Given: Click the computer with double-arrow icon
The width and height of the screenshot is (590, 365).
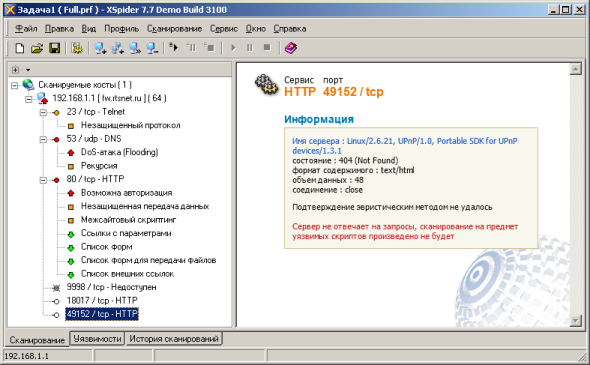Looking at the screenshot, I should pyautogui.click(x=135, y=48).
